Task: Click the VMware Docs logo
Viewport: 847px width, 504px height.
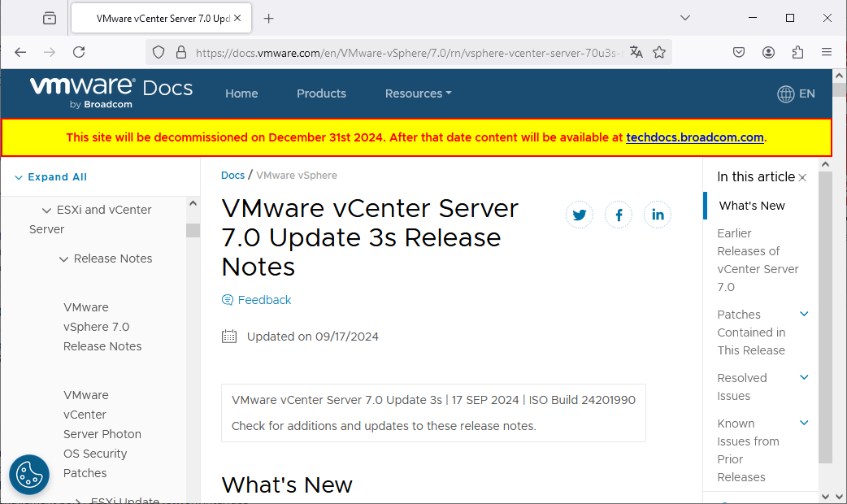Action: click(x=111, y=93)
